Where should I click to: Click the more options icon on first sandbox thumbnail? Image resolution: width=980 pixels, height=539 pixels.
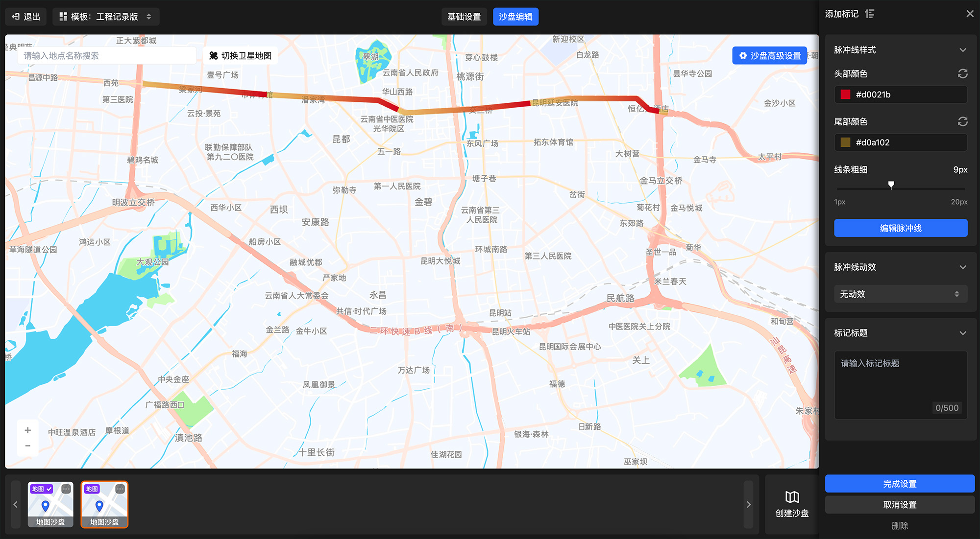point(66,489)
